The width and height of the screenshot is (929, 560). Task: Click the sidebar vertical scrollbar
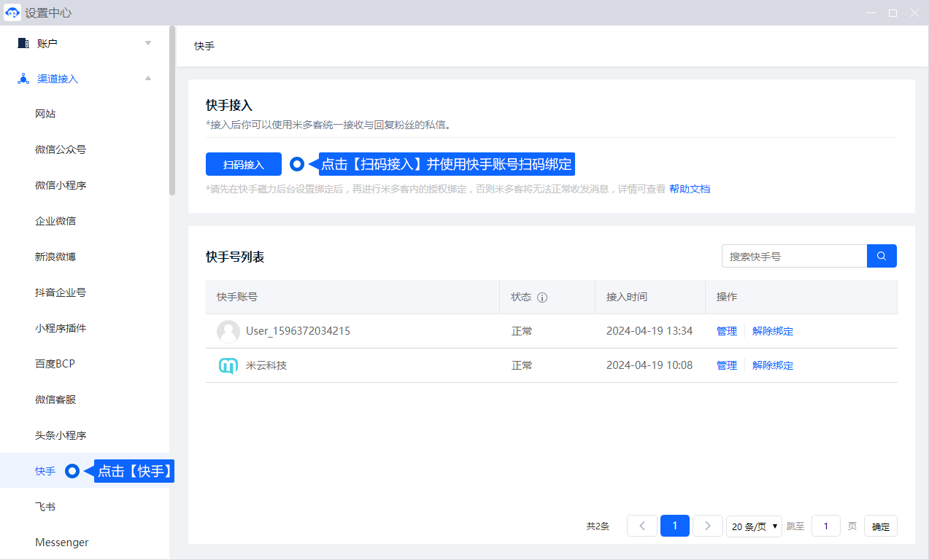pos(172,110)
